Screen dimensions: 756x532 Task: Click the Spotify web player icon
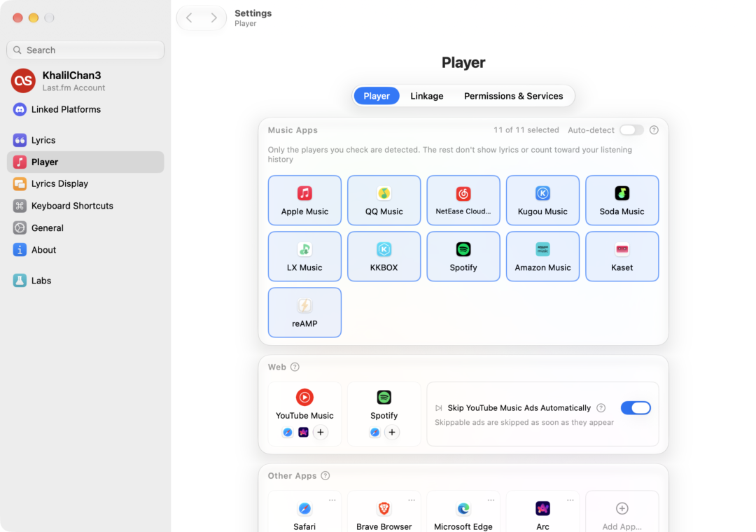tap(384, 398)
